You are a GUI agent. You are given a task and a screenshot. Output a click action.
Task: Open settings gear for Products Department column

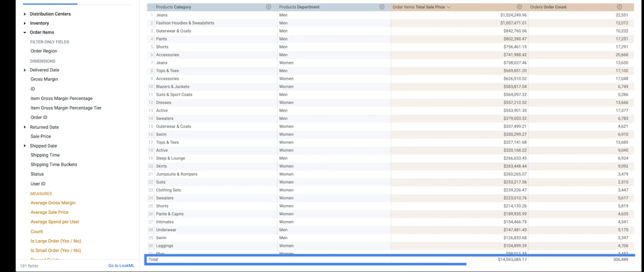(382, 7)
